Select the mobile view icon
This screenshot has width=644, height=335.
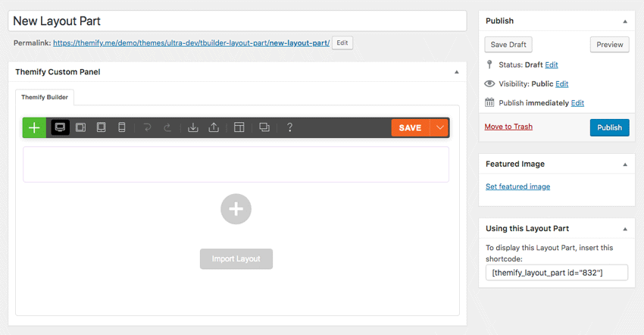tap(121, 127)
